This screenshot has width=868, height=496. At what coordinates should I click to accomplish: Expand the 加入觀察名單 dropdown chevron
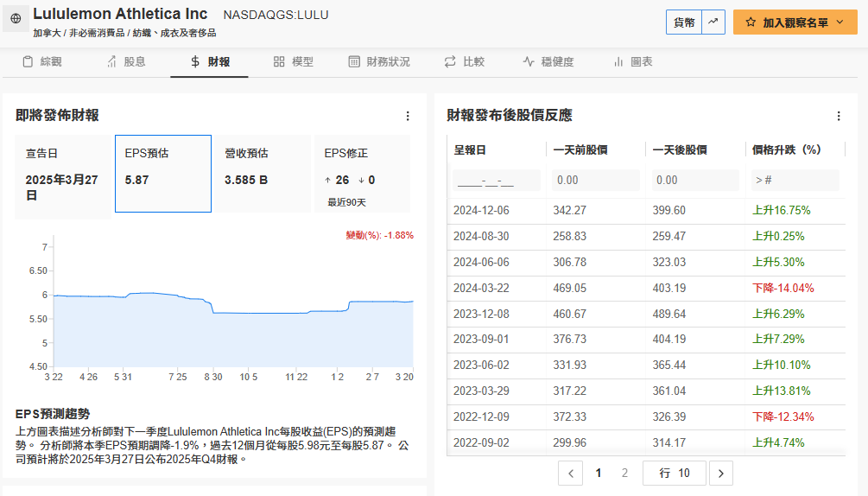[839, 22]
